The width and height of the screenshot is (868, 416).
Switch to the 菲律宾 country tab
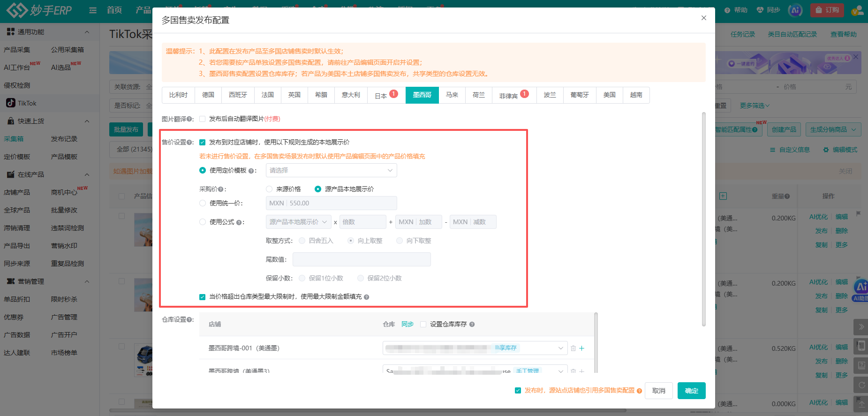[513, 95]
